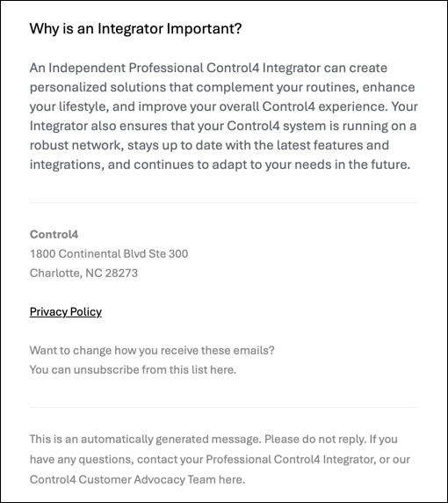Click the "1800 Continental Blvd Ste 300" address line
The width and height of the screenshot is (448, 503).
point(109,254)
